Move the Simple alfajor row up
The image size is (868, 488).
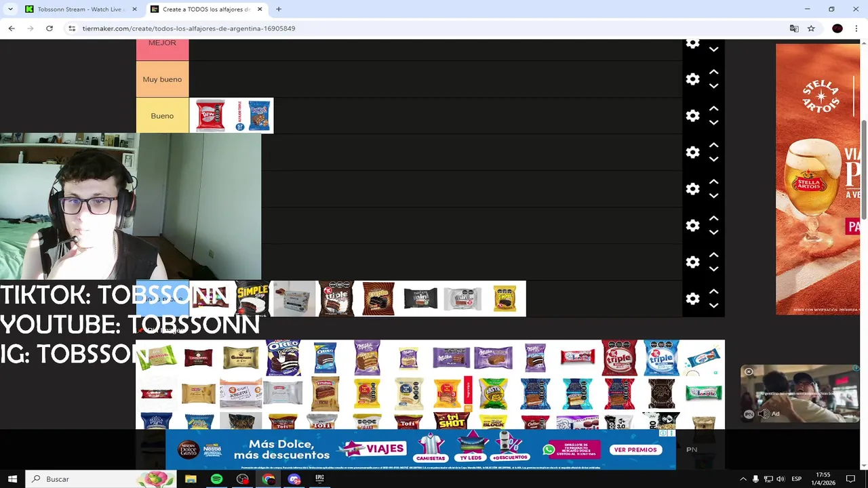pyautogui.click(x=713, y=291)
